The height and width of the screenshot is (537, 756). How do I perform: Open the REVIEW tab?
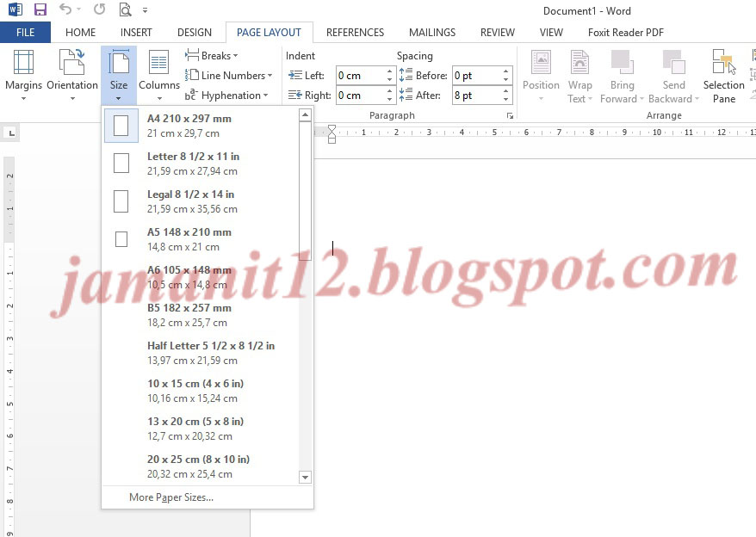[497, 33]
